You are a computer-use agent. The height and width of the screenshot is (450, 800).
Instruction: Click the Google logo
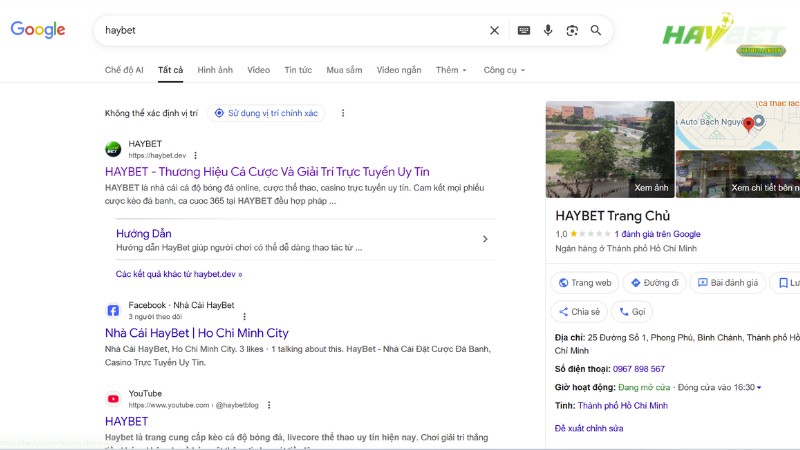[x=38, y=30]
